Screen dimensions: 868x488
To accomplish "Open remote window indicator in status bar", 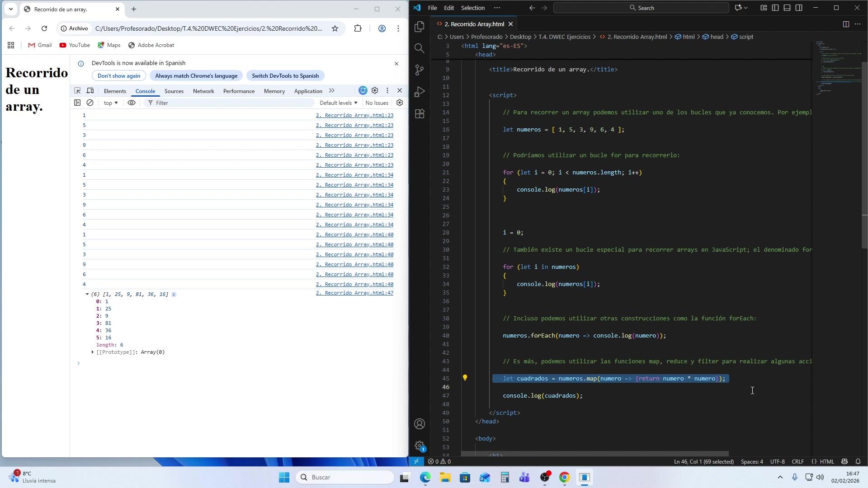I will [416, 461].
